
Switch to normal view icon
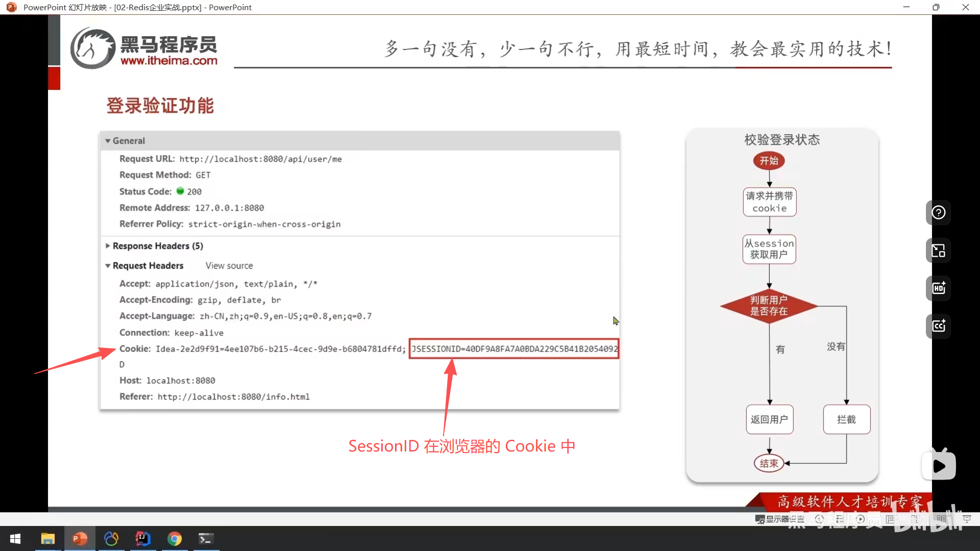tap(890, 519)
